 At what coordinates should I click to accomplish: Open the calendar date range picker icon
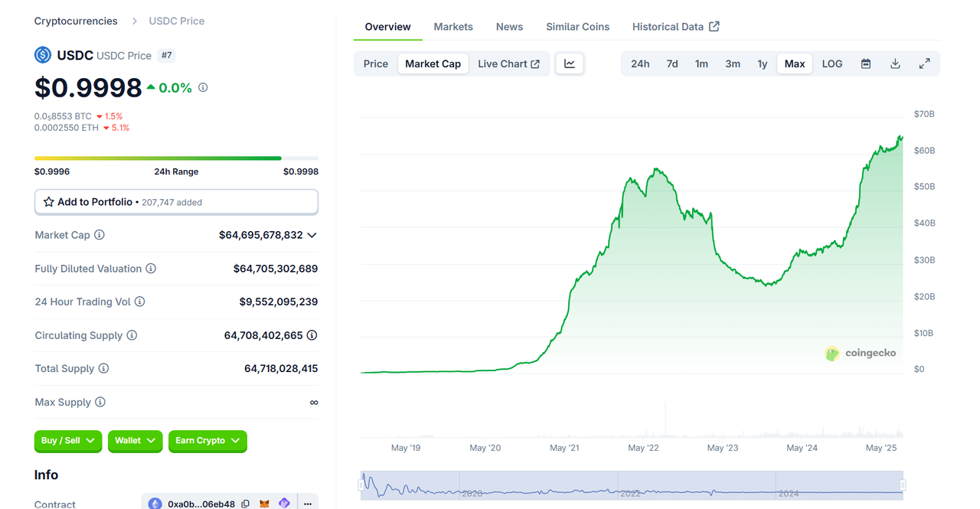(866, 64)
